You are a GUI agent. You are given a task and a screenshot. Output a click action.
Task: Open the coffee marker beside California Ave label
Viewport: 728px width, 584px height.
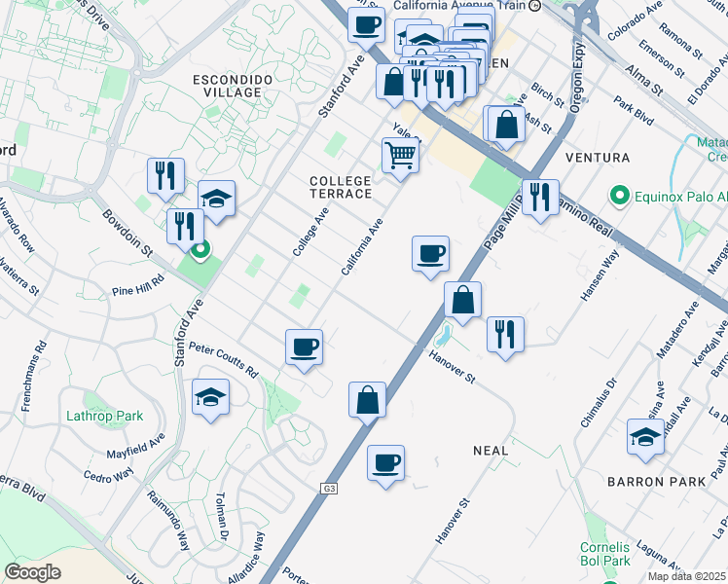pos(430,255)
